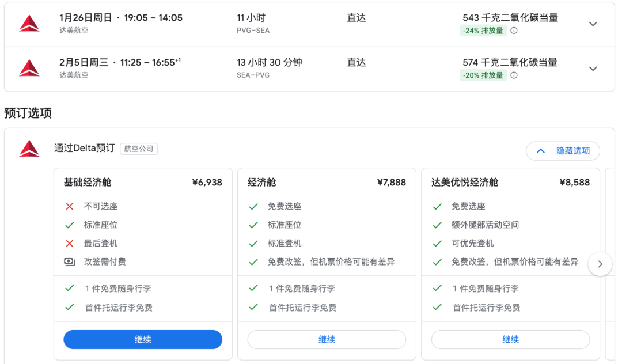Continue with 基础经济舱 fare ¥6,938

(143, 339)
